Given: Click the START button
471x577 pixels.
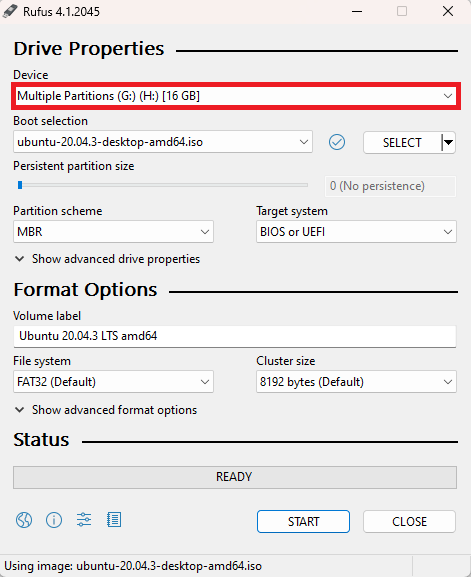Looking at the screenshot, I should pyautogui.click(x=303, y=521).
